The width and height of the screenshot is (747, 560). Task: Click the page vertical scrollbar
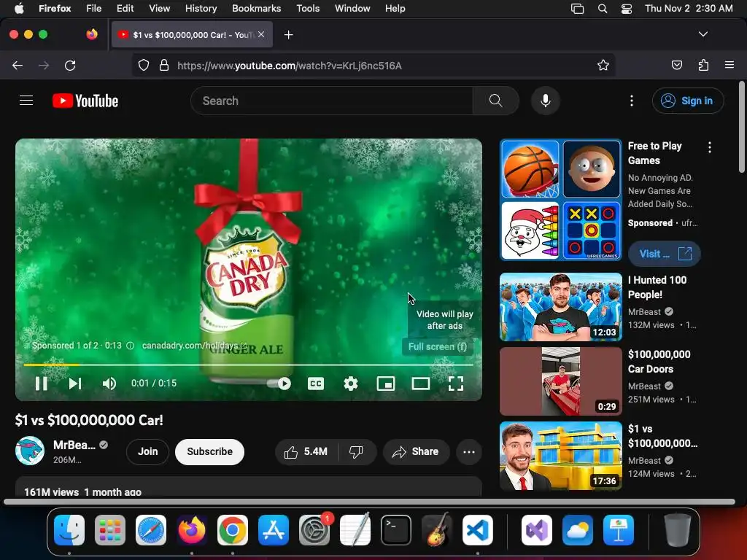742,127
